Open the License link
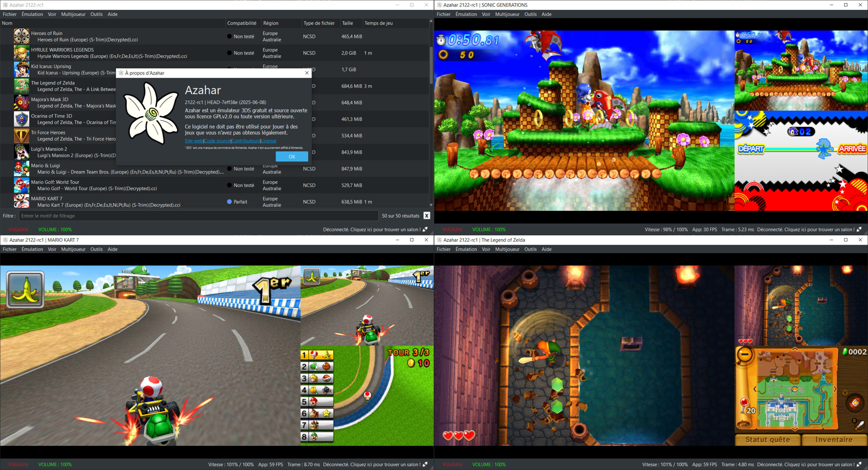Image resolution: width=868 pixels, height=470 pixels. click(269, 141)
